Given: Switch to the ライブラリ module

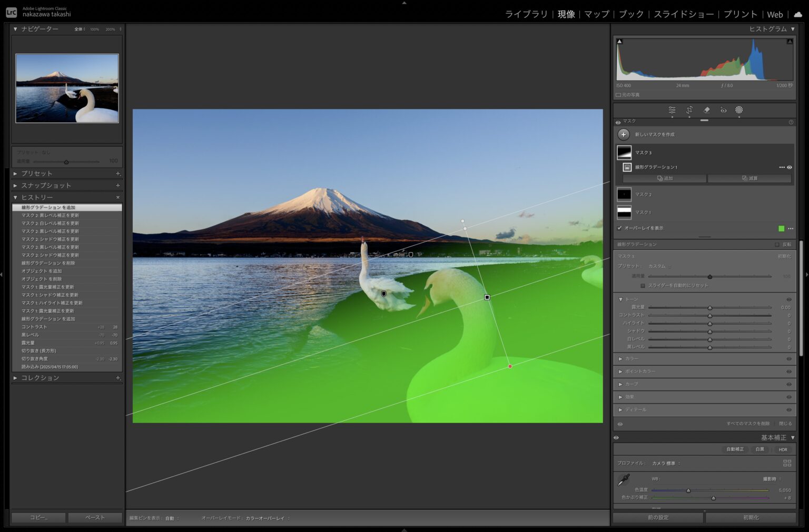Looking at the screenshot, I should (526, 14).
